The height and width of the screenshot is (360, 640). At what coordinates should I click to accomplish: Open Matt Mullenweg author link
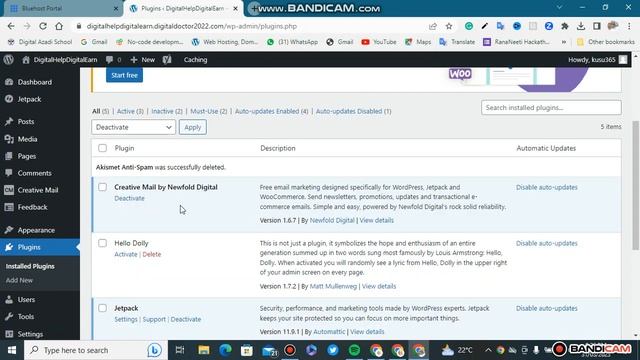[333, 287]
